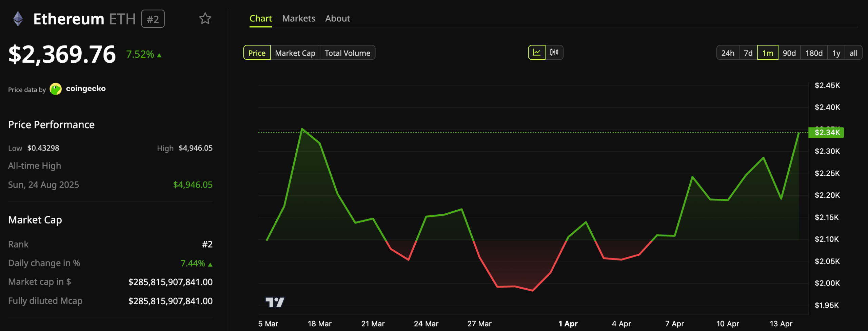Switch to the Markets tab
Viewport: 868px width, 331px height.
(x=298, y=18)
